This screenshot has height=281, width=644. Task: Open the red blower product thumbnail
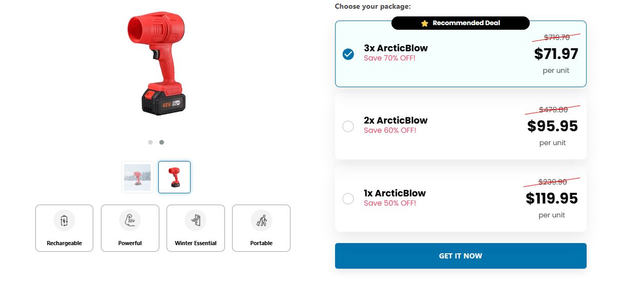[174, 177]
